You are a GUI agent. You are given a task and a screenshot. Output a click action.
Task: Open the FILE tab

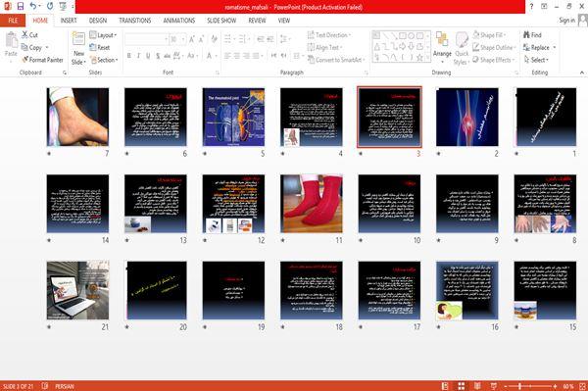[x=13, y=21]
